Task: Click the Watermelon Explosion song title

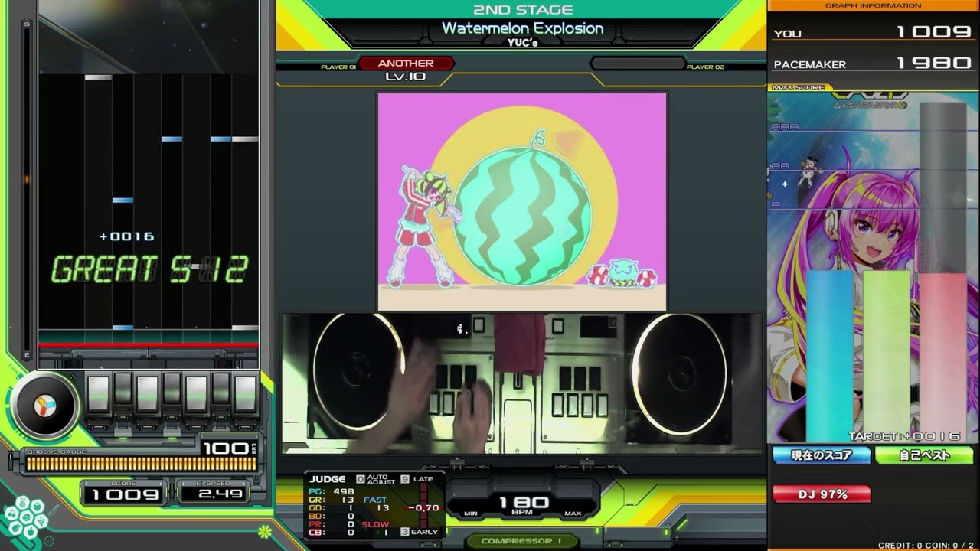Action: coord(523,28)
